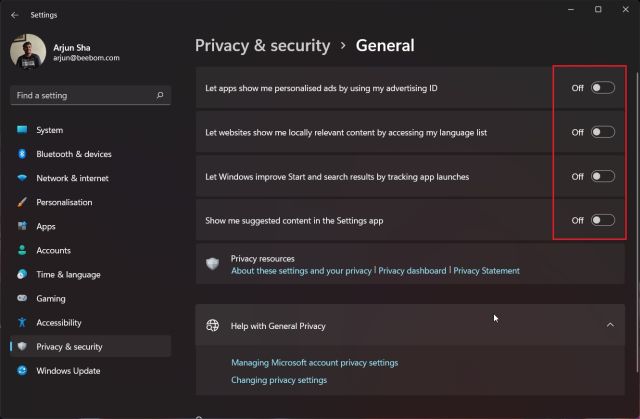Click the Bluetooth icon in sidebar
Image resolution: width=640 pixels, height=419 pixels.
tap(22, 154)
